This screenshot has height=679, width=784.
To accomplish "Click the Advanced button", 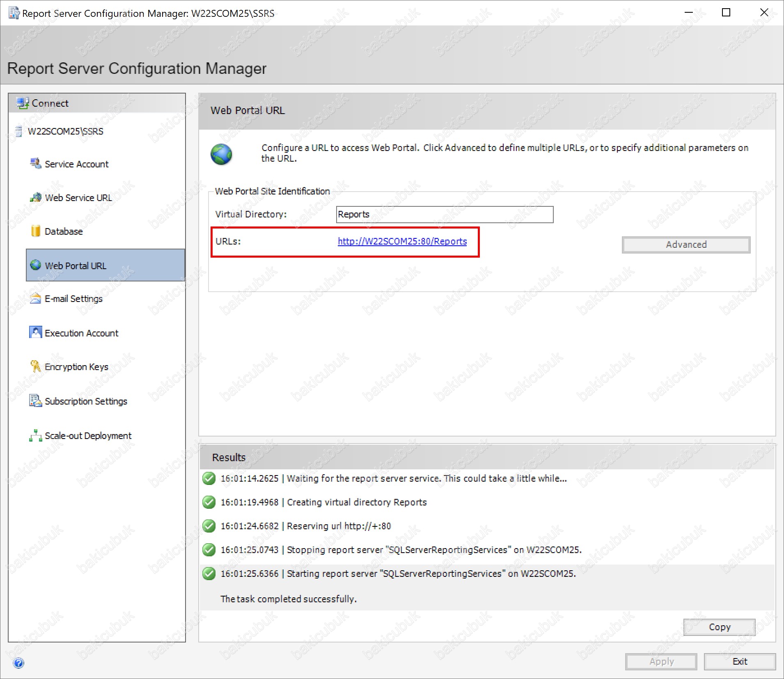I will click(686, 245).
